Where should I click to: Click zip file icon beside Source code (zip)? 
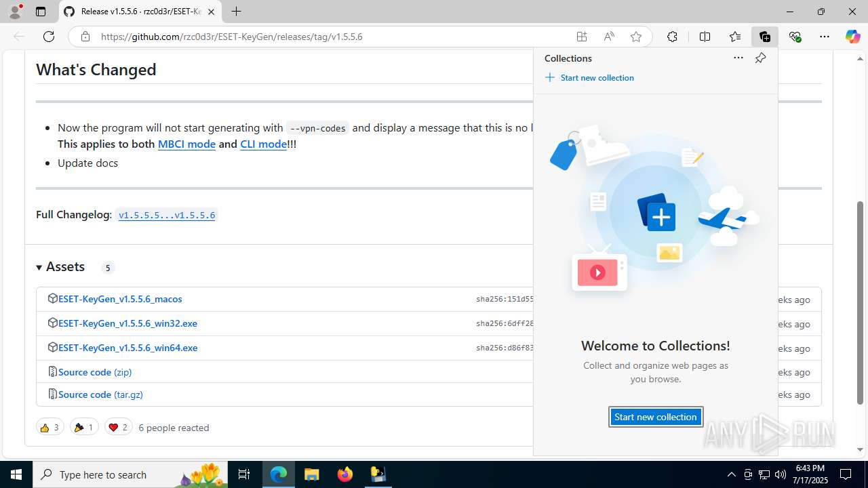[x=52, y=371]
